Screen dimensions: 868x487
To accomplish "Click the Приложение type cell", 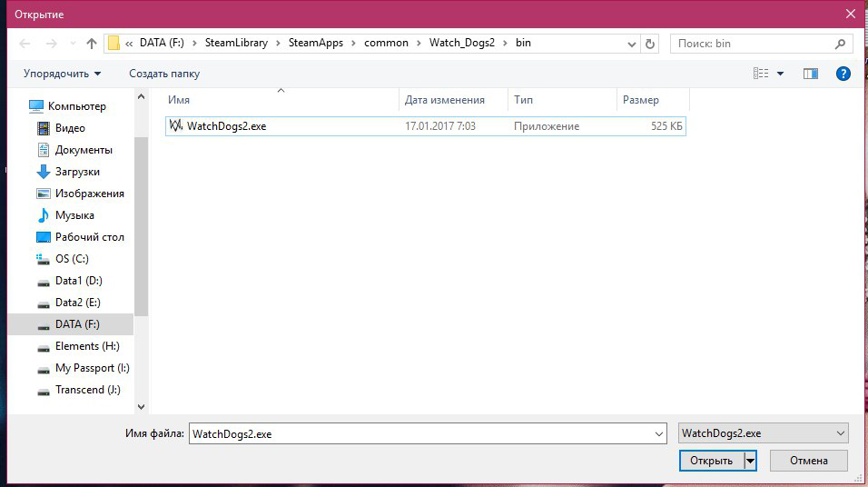I will (x=547, y=126).
